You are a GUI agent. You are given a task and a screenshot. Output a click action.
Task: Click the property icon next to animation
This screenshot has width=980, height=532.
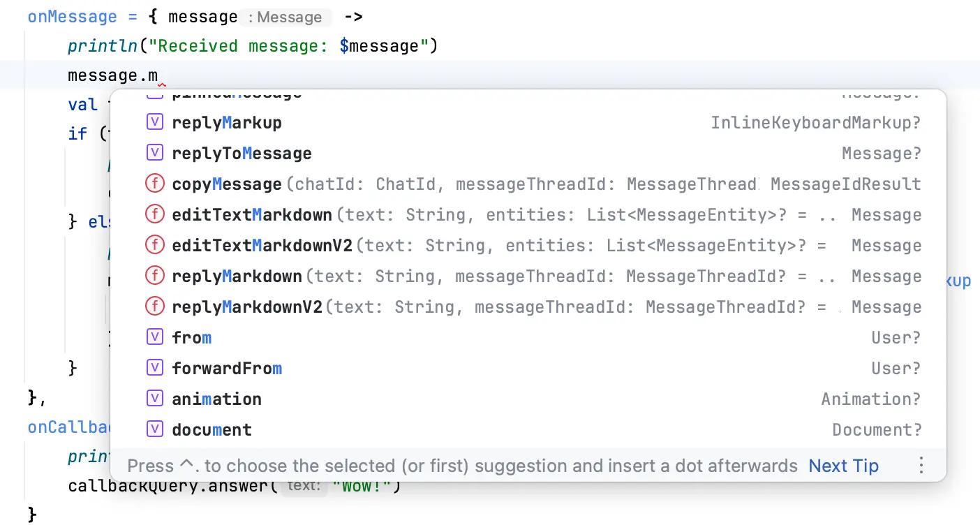[154, 398]
